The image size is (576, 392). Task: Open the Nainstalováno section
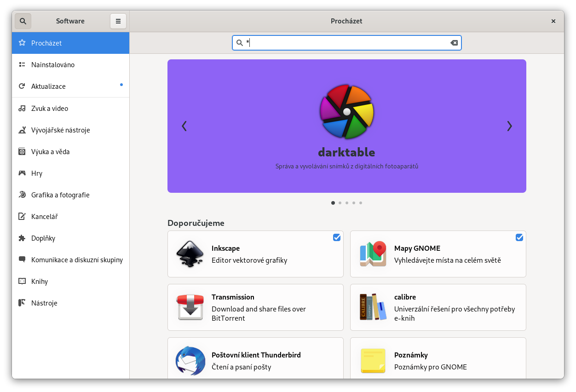(53, 65)
